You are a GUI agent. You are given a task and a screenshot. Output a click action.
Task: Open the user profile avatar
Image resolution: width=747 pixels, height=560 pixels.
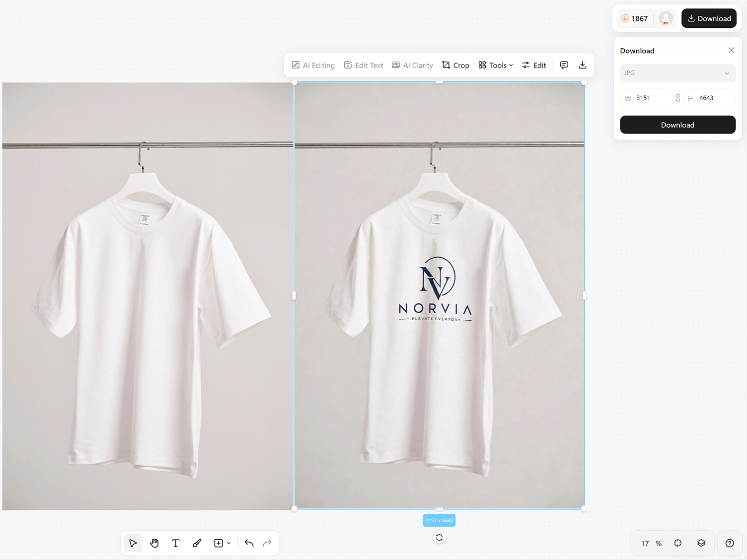tap(666, 18)
